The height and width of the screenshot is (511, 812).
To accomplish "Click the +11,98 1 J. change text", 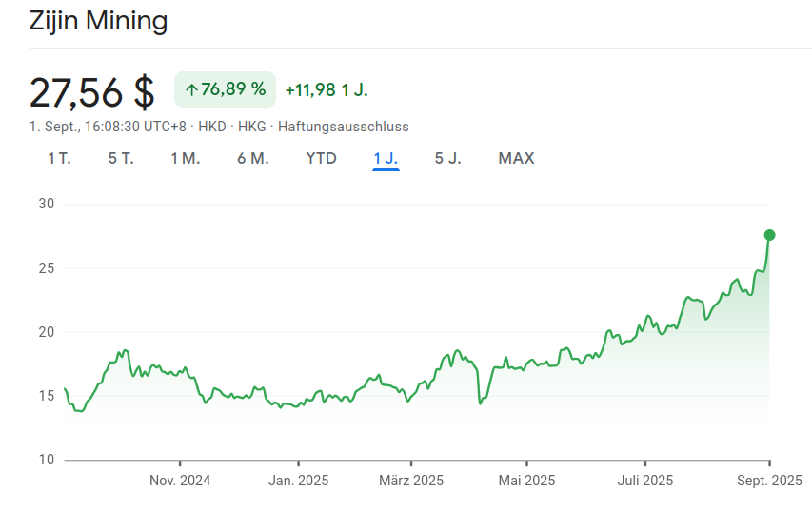I will pyautogui.click(x=326, y=89).
